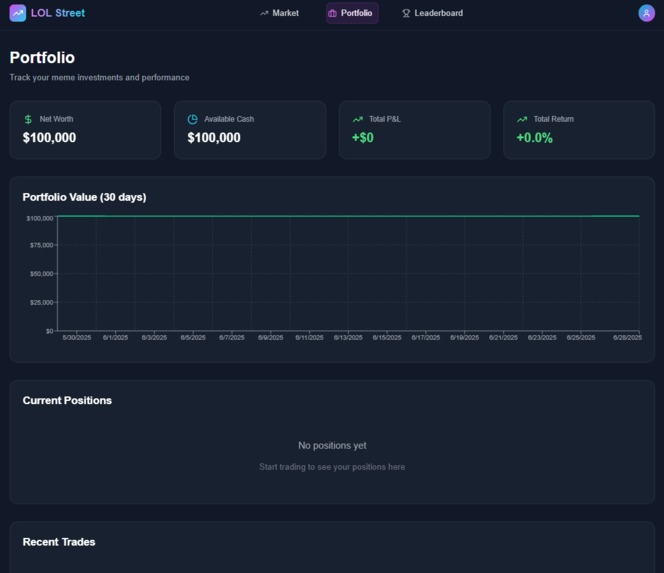Click the $75,000 y-axis label
Screen dimensions: 664x573
(x=42, y=245)
